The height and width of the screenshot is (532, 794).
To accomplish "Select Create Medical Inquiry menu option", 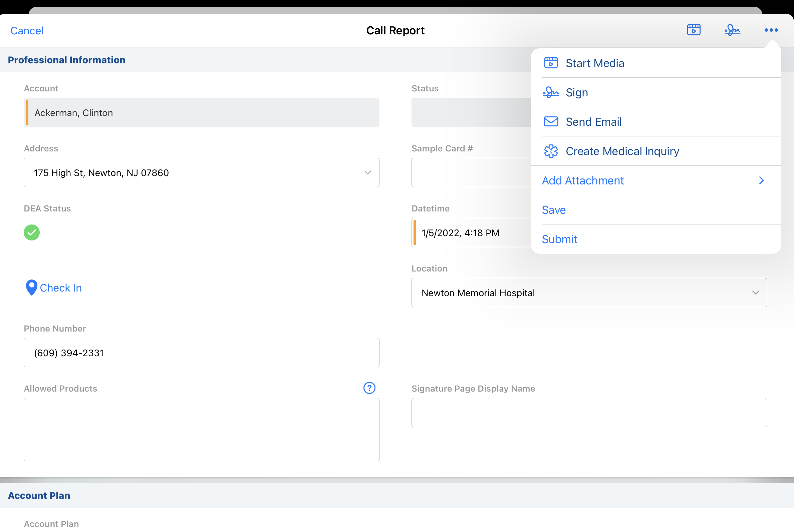I will click(622, 151).
